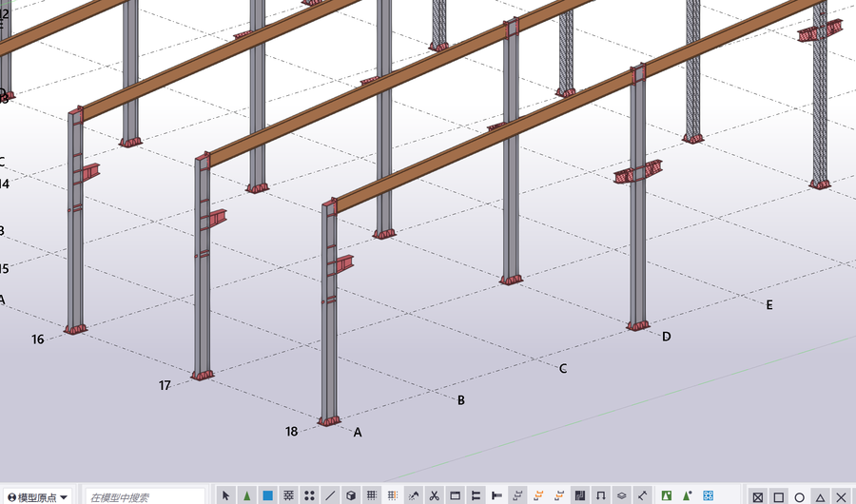Click the orange grid line selection icon
Screen dimensions: 856x504
pos(393,495)
